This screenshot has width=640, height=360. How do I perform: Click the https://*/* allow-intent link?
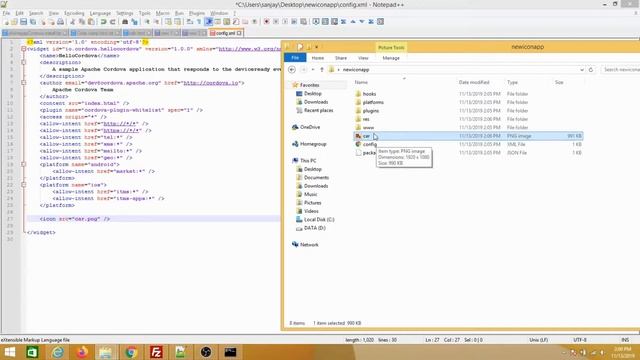coord(121,131)
